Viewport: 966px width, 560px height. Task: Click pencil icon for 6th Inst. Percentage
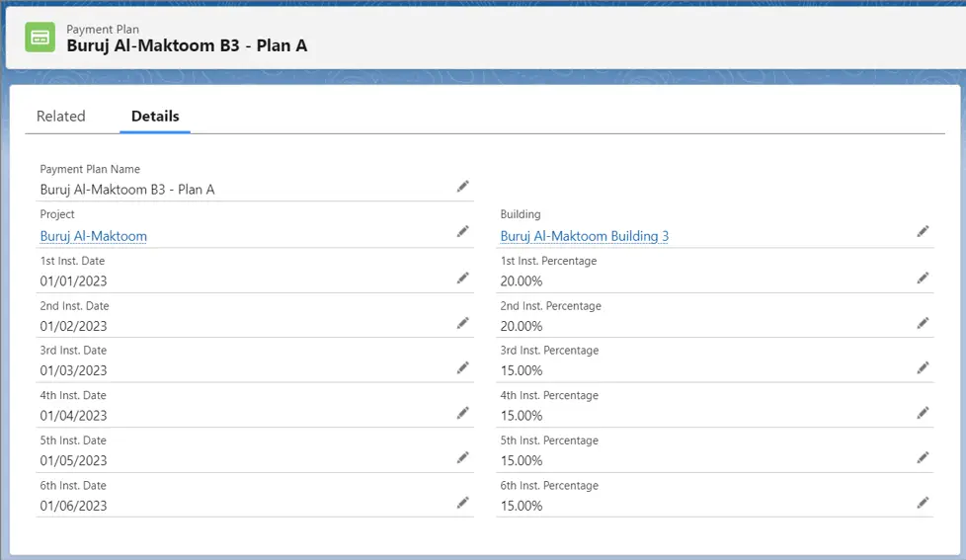[x=923, y=503]
